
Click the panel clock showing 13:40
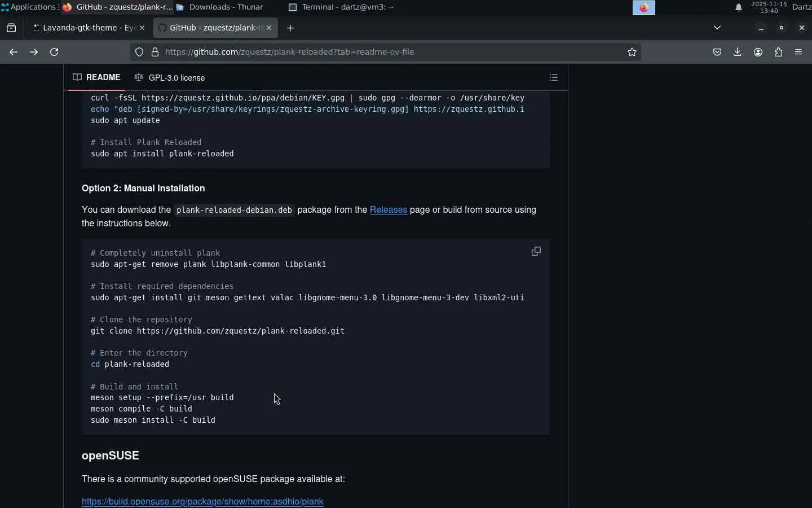pos(769,7)
